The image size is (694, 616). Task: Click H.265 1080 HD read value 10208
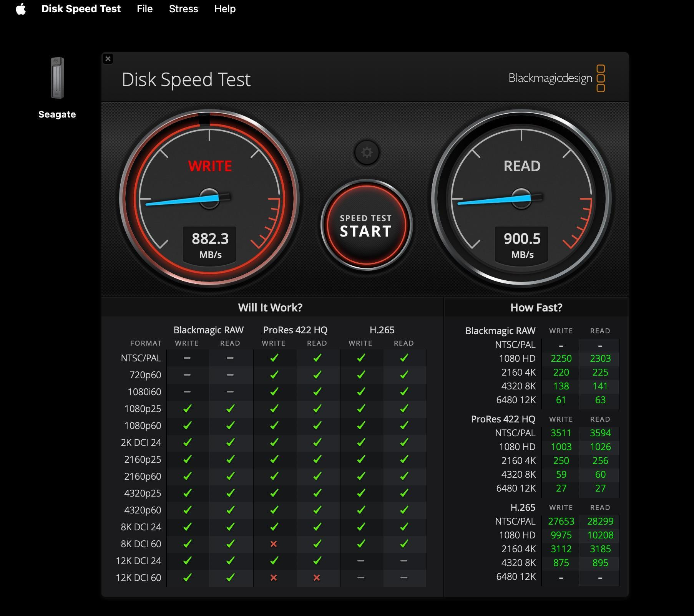(600, 535)
